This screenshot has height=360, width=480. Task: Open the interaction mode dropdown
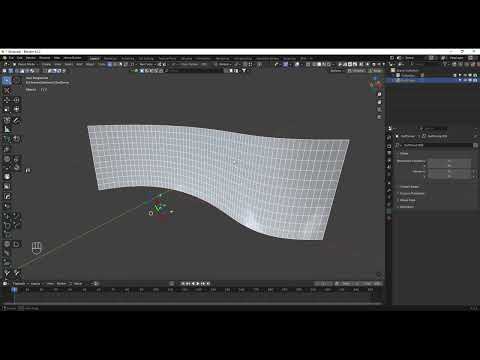(x=26, y=64)
